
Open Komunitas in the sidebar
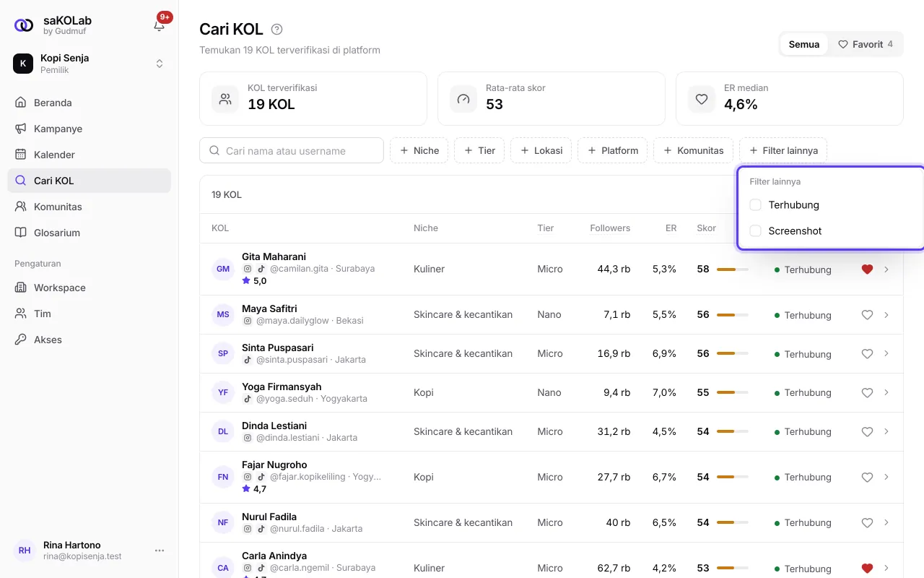point(89,207)
